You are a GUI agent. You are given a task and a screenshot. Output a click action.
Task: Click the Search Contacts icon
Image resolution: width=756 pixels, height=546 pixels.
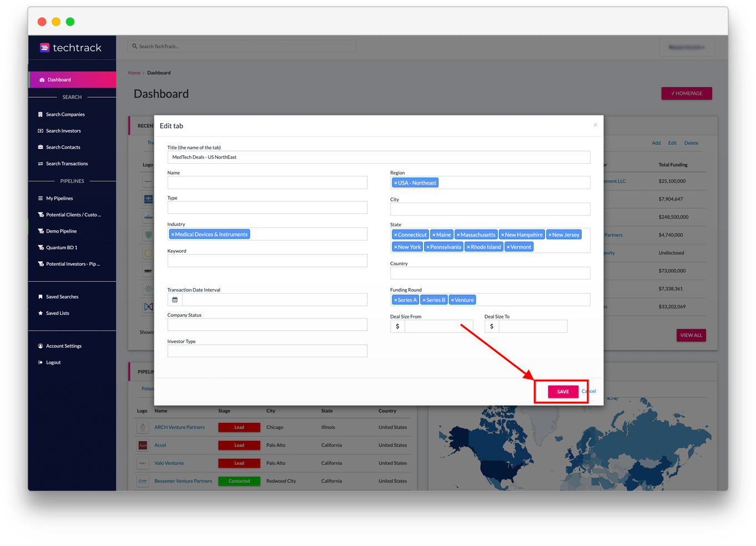[40, 147]
